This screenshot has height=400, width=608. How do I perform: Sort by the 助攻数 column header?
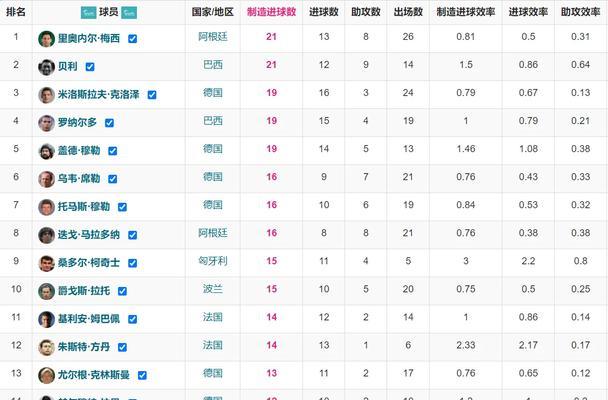[366, 12]
